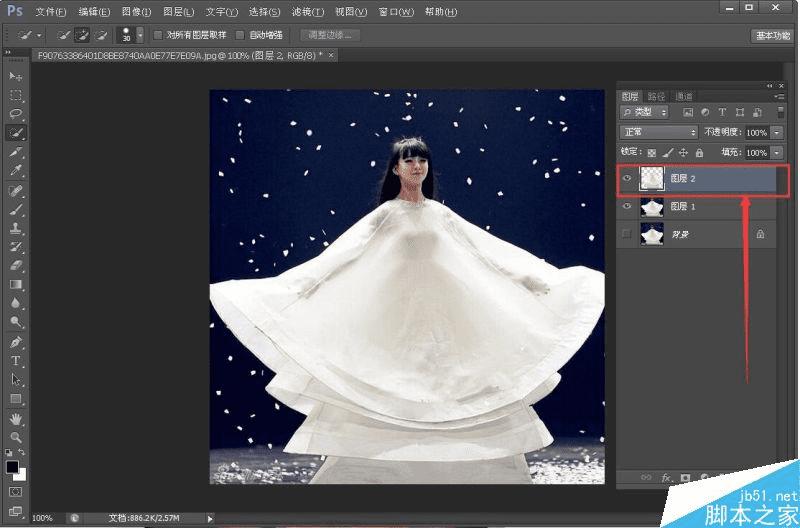
Task: Select the Eyedropper tool
Action: 16,170
